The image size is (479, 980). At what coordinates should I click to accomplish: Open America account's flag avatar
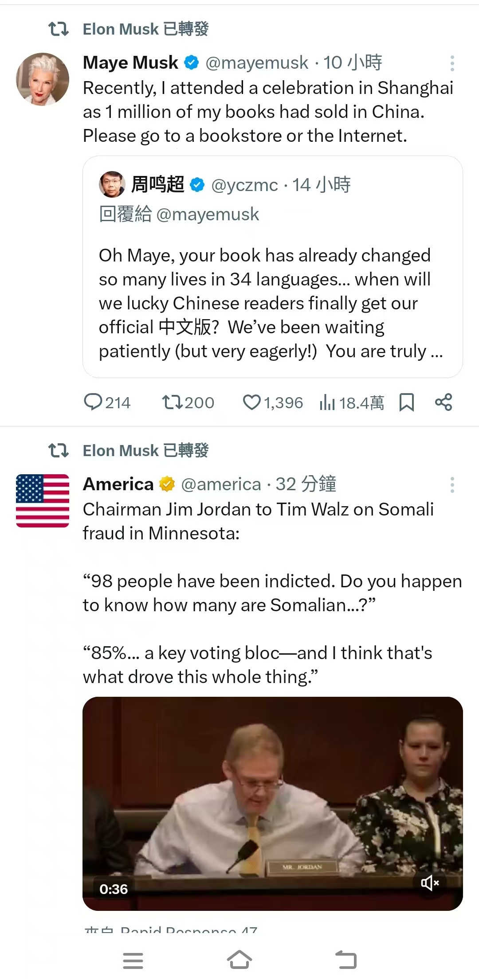tap(43, 501)
